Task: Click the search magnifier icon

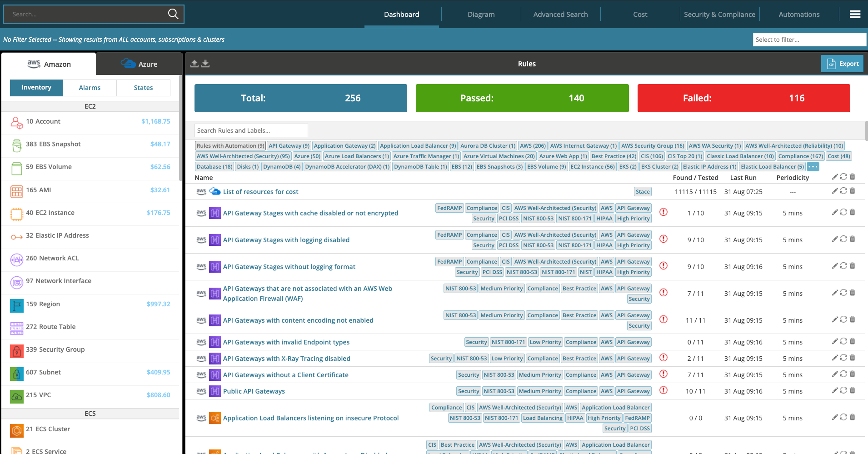Action: coord(173,14)
